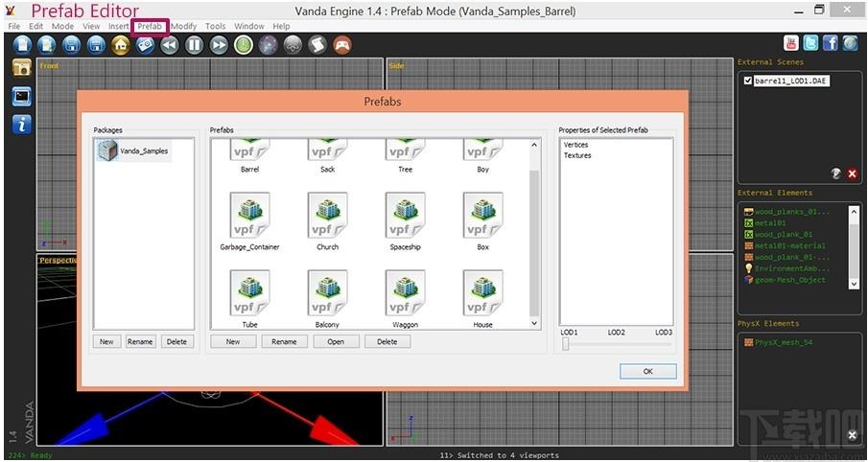The height and width of the screenshot is (462, 868).
Task: Open the YouTube social icon
Action: pos(791,43)
